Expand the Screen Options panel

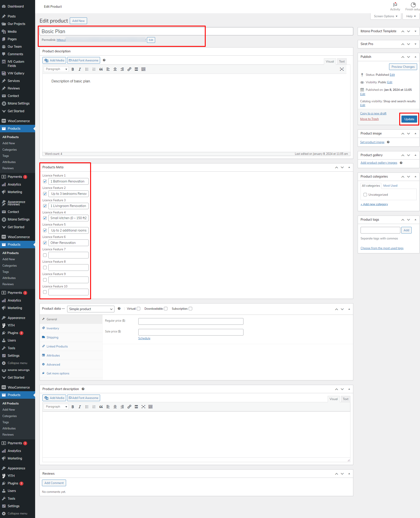385,16
